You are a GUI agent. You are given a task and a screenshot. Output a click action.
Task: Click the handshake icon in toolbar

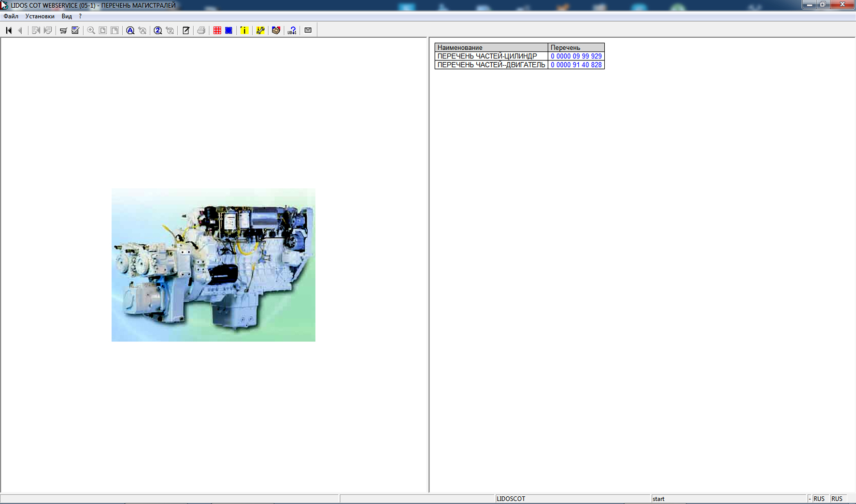276,30
